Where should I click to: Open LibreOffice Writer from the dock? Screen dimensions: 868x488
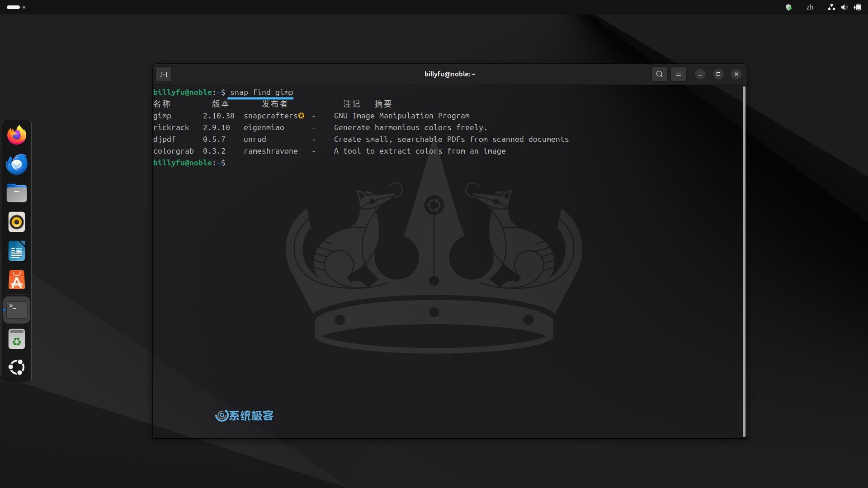click(x=17, y=251)
